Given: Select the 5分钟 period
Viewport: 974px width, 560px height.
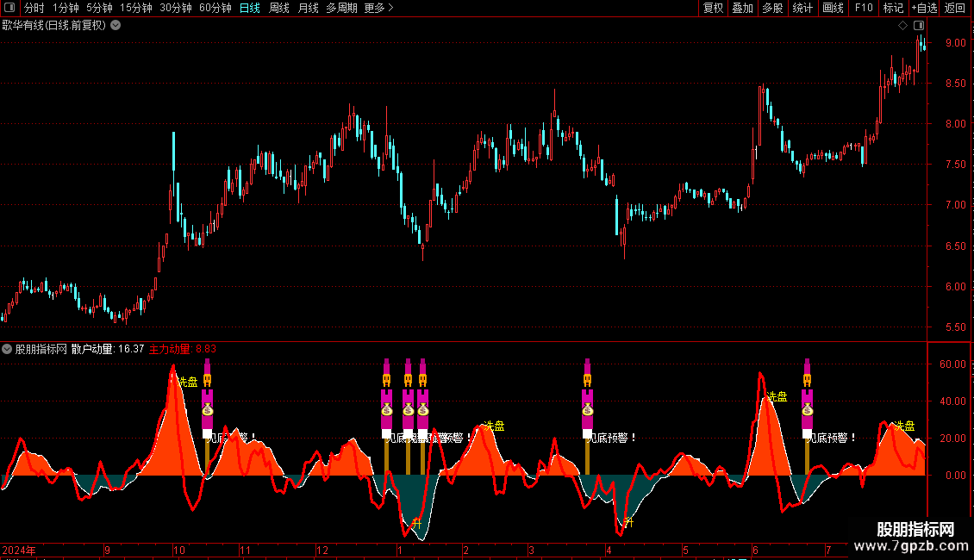Looking at the screenshot, I should pos(99,8).
